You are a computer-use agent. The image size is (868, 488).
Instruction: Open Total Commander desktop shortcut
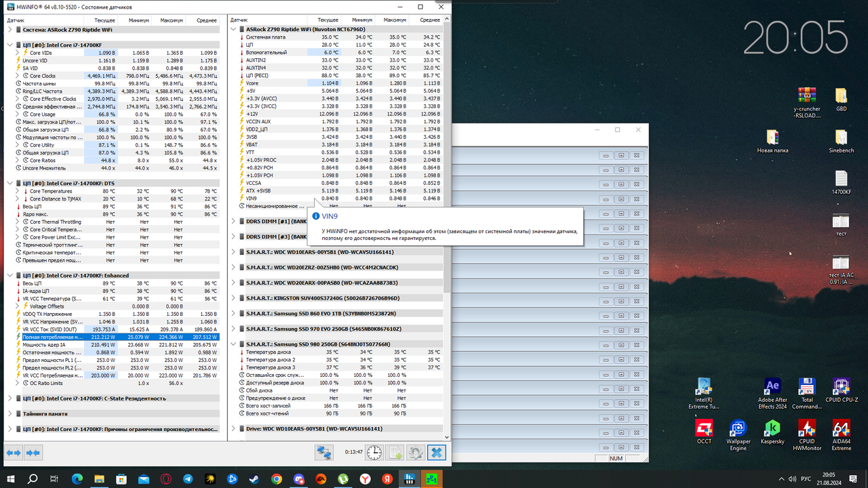pos(806,394)
